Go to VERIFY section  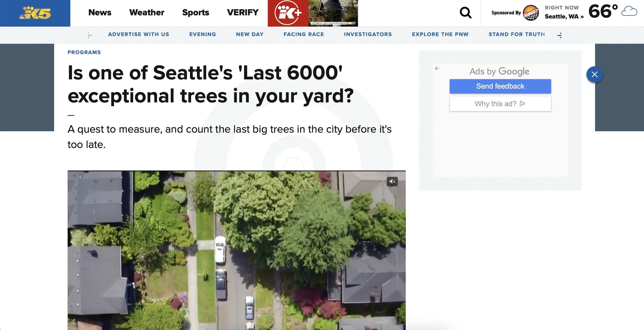coord(243,12)
